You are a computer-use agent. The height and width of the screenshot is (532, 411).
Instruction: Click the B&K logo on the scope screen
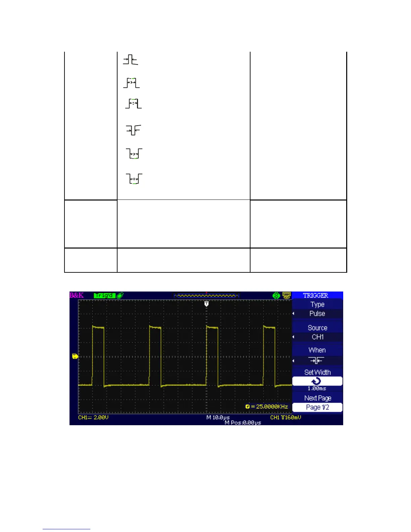pyautogui.click(x=77, y=296)
